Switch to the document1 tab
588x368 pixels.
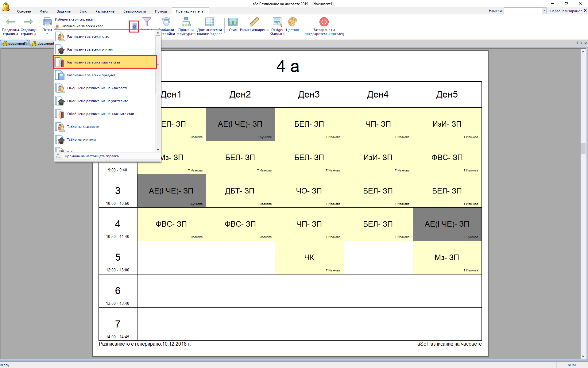(x=15, y=44)
